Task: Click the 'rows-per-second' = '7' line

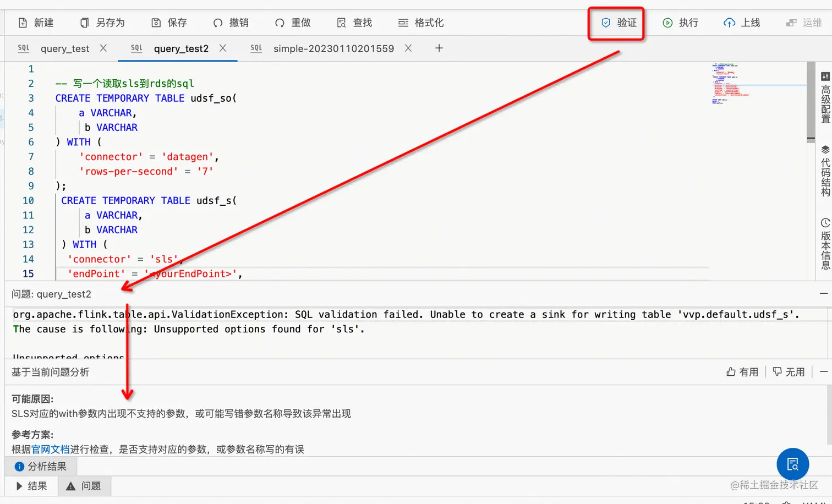Action: click(x=146, y=171)
